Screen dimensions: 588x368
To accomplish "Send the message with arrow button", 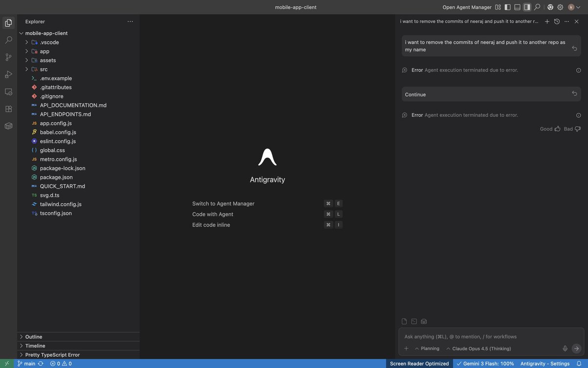I will 576,348.
